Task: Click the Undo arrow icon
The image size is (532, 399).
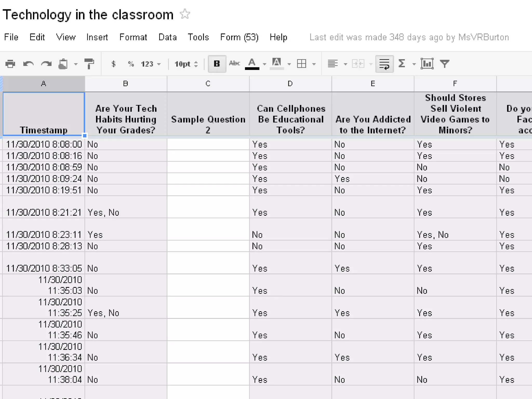Action: pos(28,64)
